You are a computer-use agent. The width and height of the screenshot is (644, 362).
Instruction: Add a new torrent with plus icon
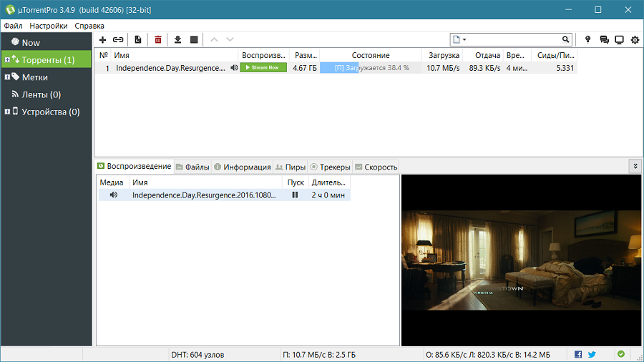(x=102, y=40)
